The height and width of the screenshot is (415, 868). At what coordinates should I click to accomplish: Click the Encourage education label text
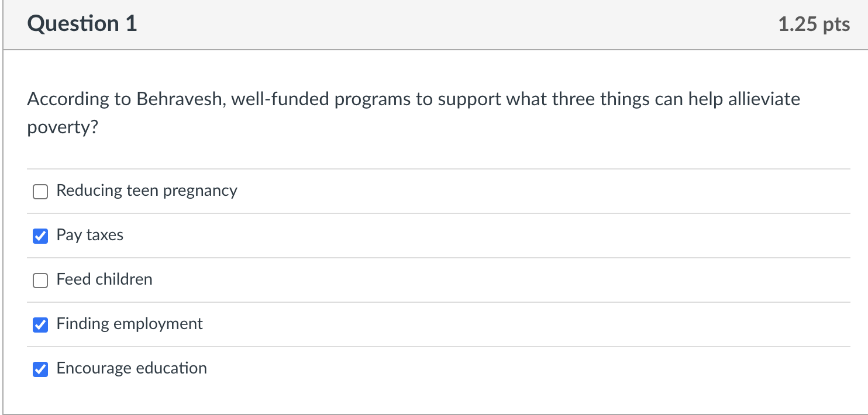click(x=131, y=368)
